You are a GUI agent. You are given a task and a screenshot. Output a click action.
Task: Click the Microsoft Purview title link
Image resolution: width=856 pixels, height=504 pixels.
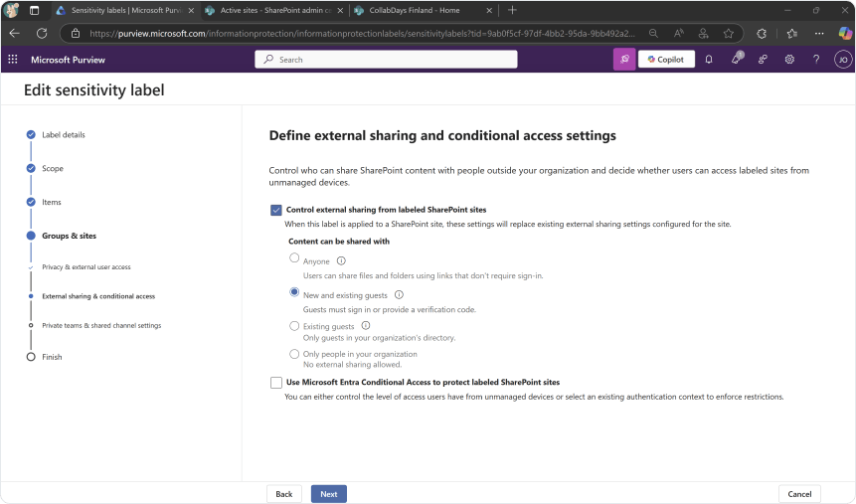pyautogui.click(x=68, y=60)
